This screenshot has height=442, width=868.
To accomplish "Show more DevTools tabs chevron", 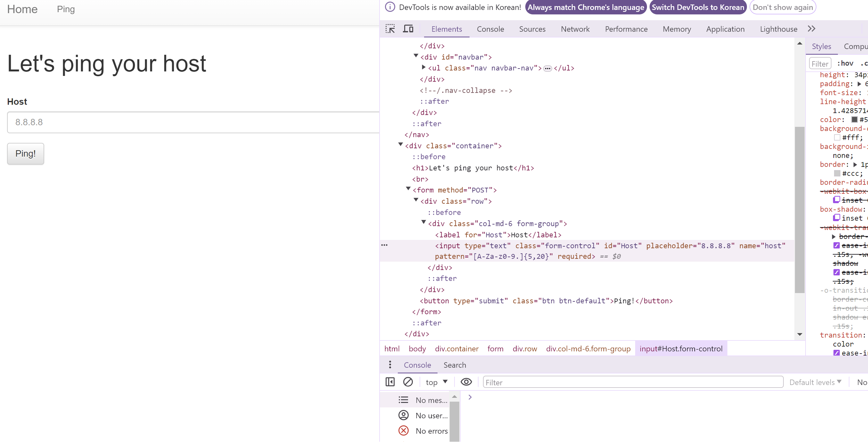I will 811,29.
